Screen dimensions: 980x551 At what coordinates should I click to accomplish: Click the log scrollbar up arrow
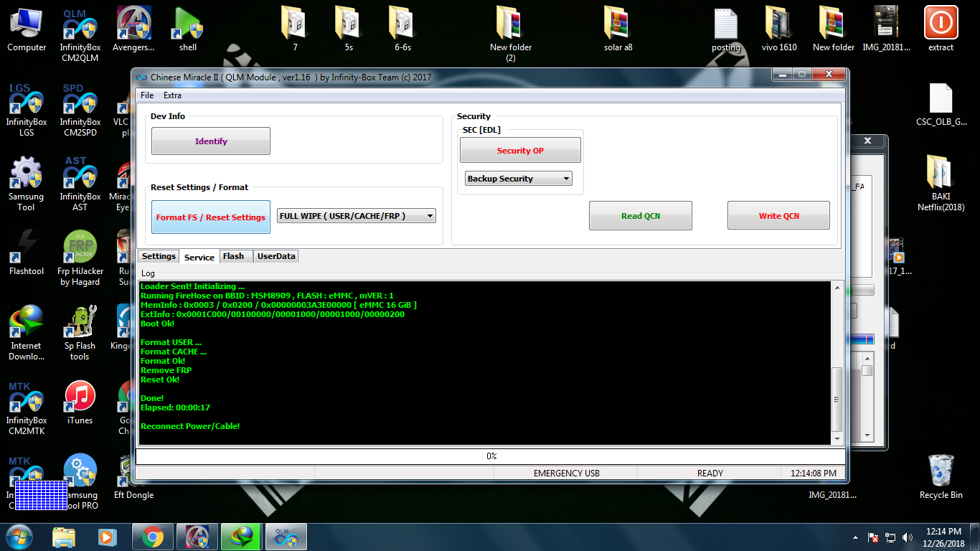click(837, 288)
